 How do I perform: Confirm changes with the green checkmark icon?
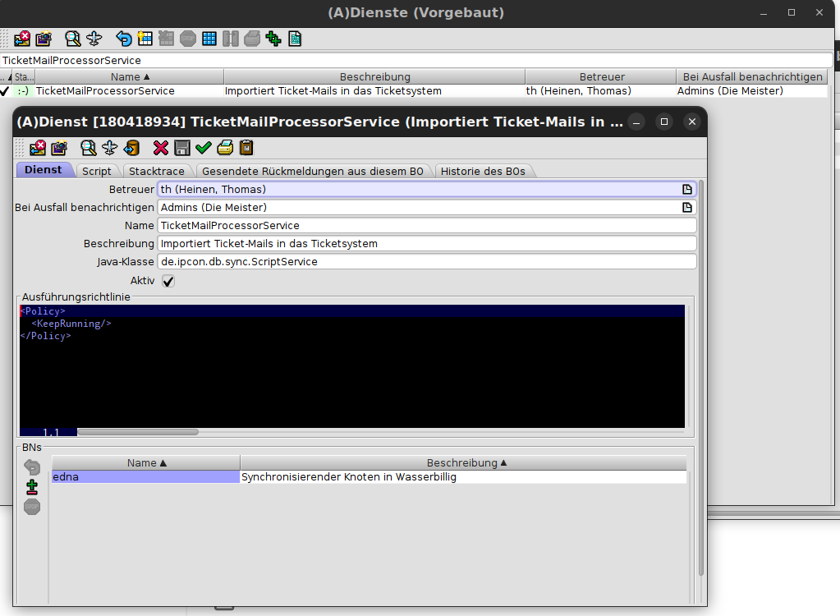click(203, 148)
